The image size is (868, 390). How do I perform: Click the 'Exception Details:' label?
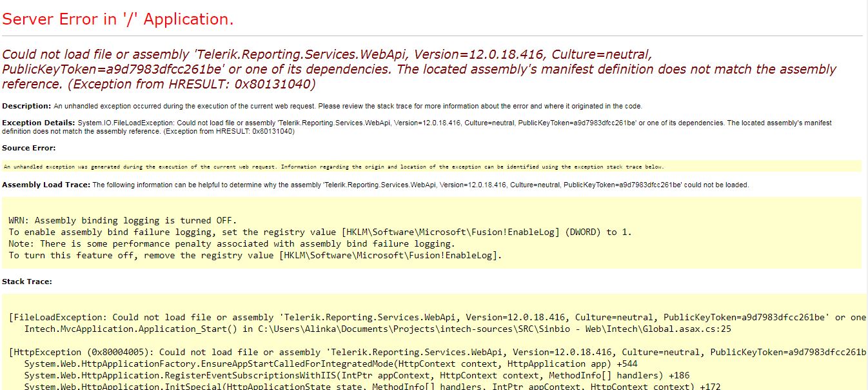coord(39,123)
